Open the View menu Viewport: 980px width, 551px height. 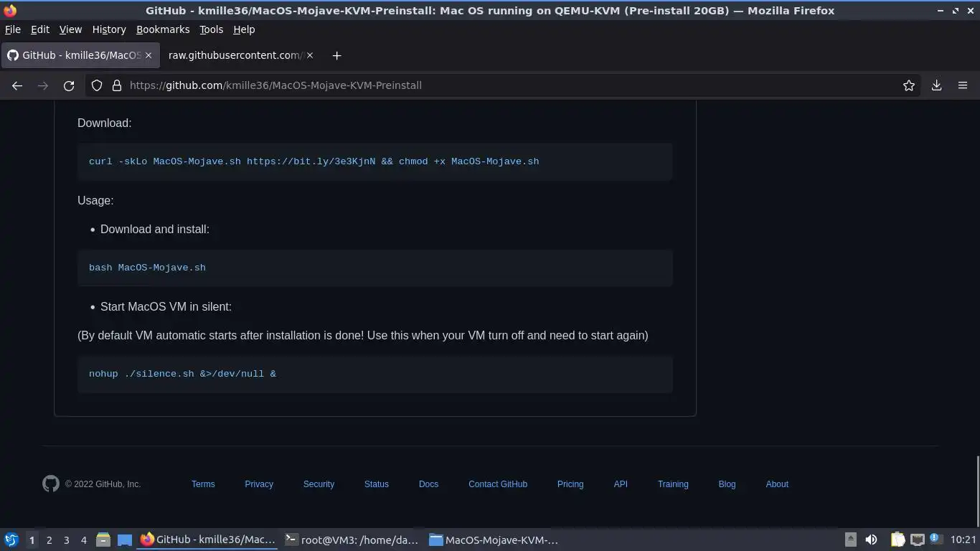point(70,29)
